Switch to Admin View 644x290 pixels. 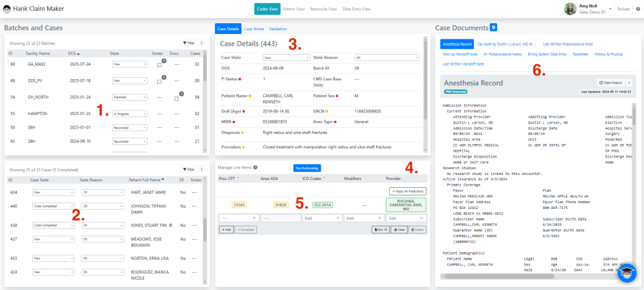point(294,9)
